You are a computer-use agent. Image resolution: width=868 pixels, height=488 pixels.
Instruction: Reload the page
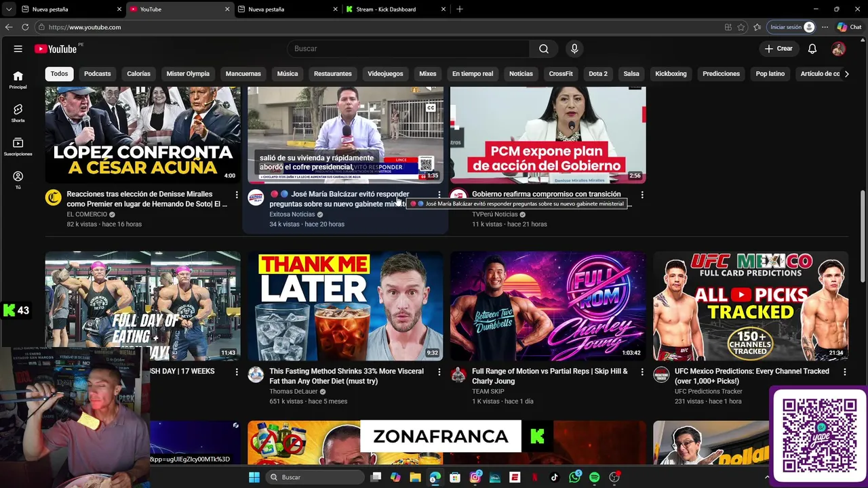pyautogui.click(x=25, y=27)
